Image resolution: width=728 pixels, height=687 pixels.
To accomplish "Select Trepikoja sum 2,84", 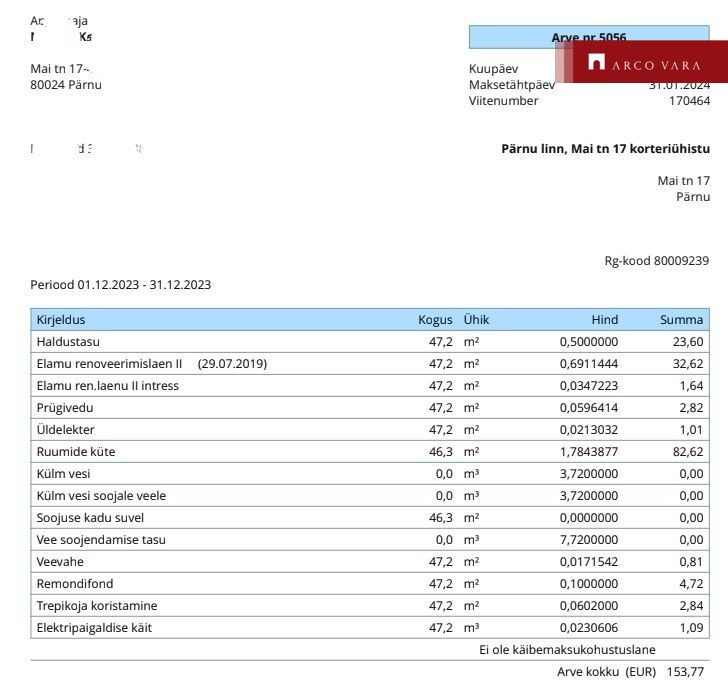I will click(x=691, y=606).
